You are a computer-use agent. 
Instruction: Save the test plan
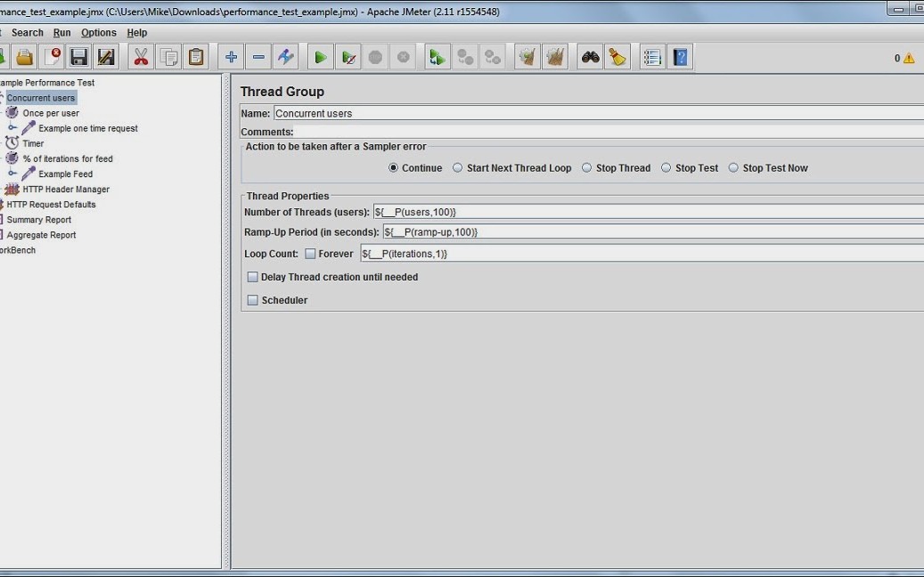click(79, 56)
